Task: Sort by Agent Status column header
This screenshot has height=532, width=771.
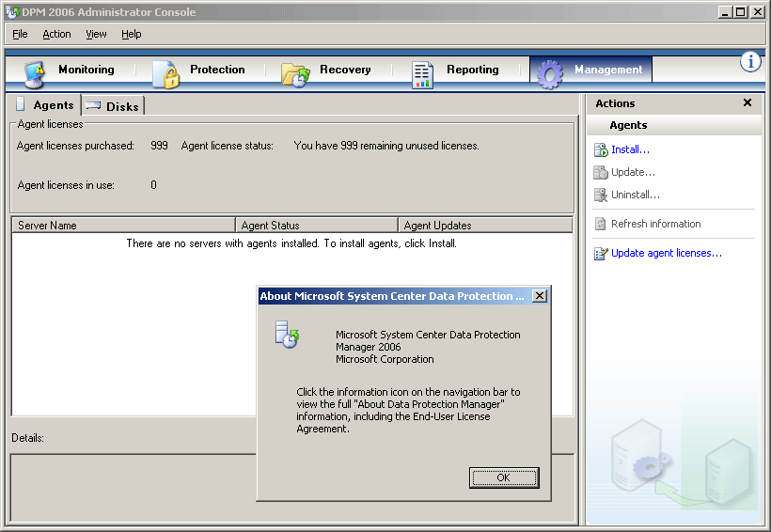Action: point(317,226)
